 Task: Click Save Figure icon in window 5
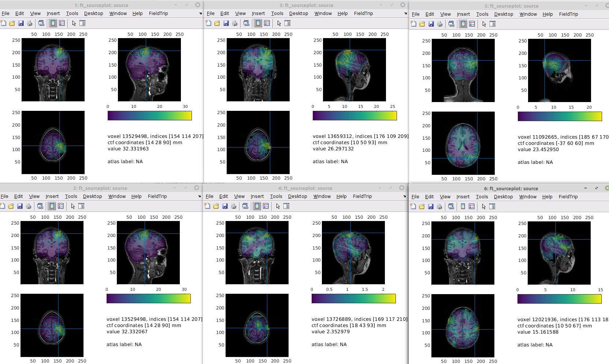tap(431, 24)
